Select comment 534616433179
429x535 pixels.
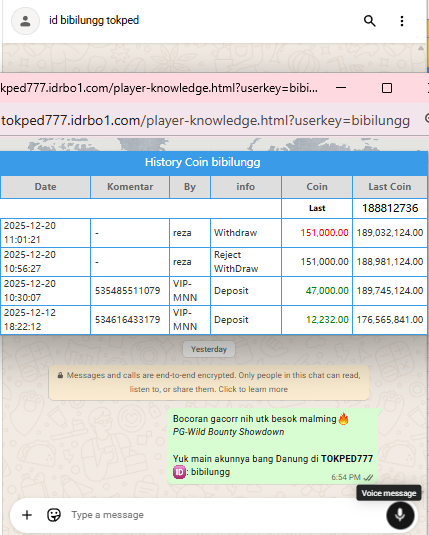tap(127, 320)
